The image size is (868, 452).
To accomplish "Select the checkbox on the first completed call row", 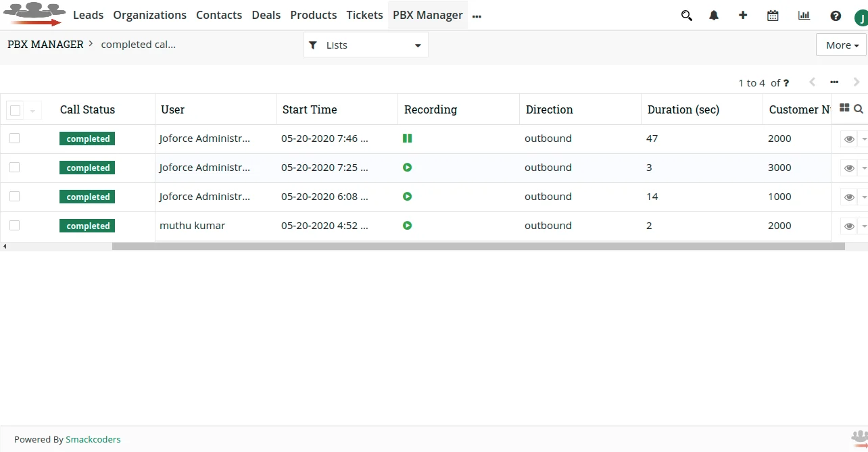I will [14, 138].
